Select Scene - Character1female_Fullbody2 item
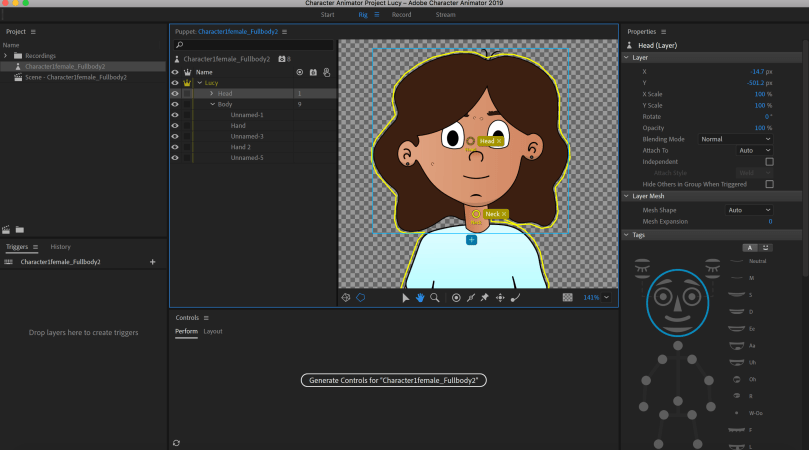 76,77
